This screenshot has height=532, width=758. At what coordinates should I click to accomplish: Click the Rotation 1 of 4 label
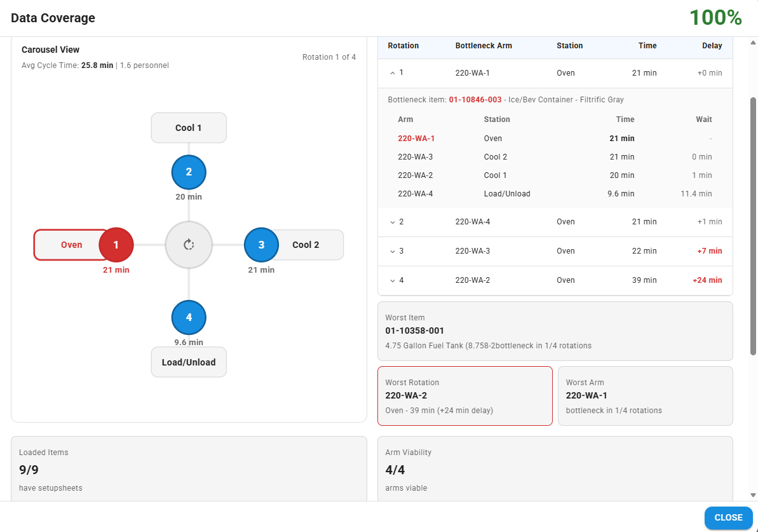point(329,57)
